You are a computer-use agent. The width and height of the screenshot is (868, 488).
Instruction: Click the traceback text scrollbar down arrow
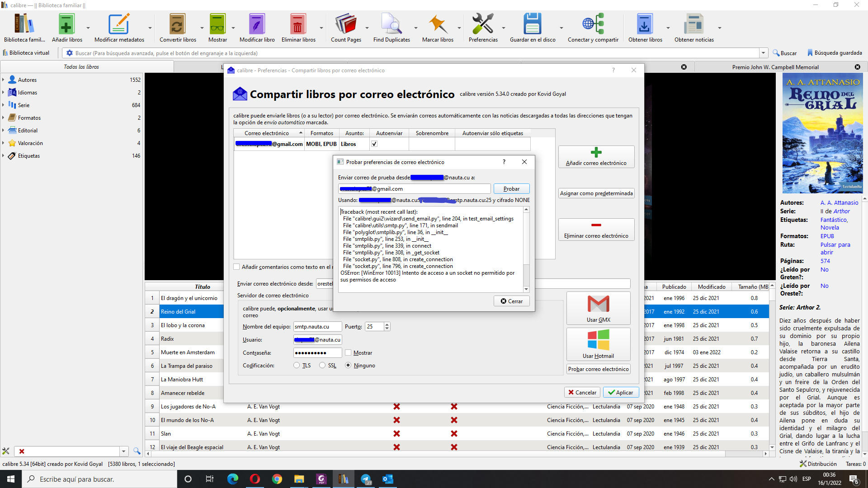click(x=526, y=289)
